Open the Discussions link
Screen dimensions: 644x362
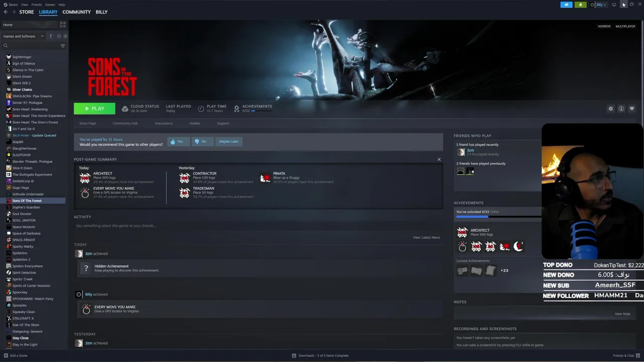(x=164, y=123)
